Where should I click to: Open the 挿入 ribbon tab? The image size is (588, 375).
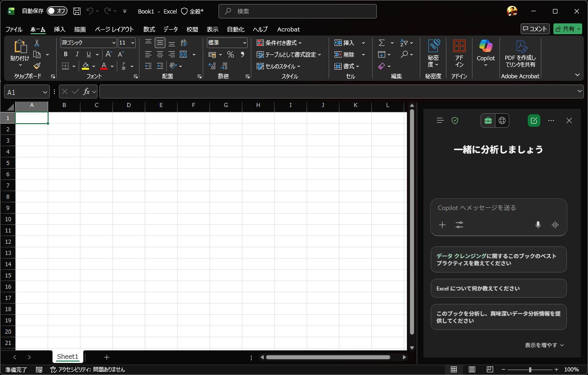click(x=59, y=29)
